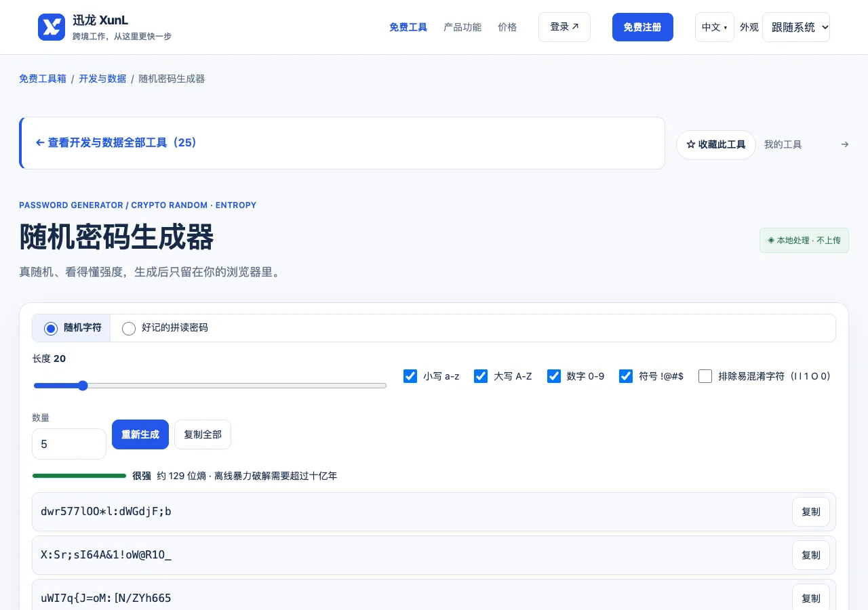The height and width of the screenshot is (610, 868).
Task: Uncheck the 大写 A-Z checkbox
Action: (x=481, y=376)
